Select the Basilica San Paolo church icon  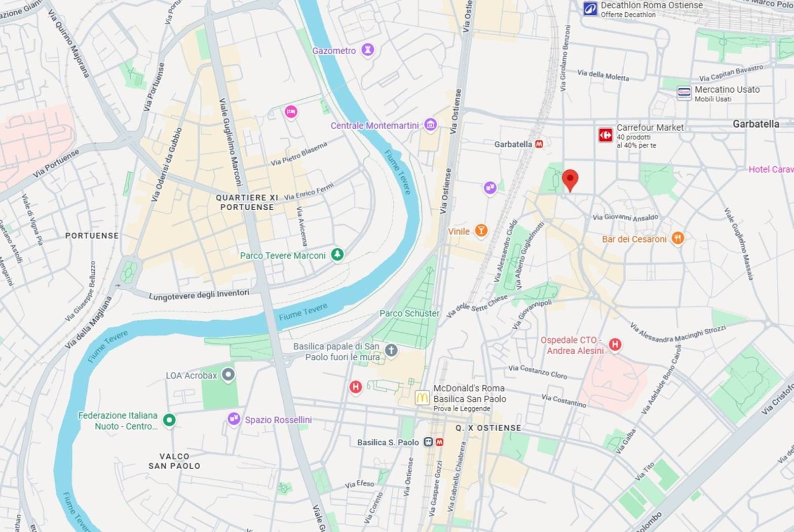tap(391, 350)
